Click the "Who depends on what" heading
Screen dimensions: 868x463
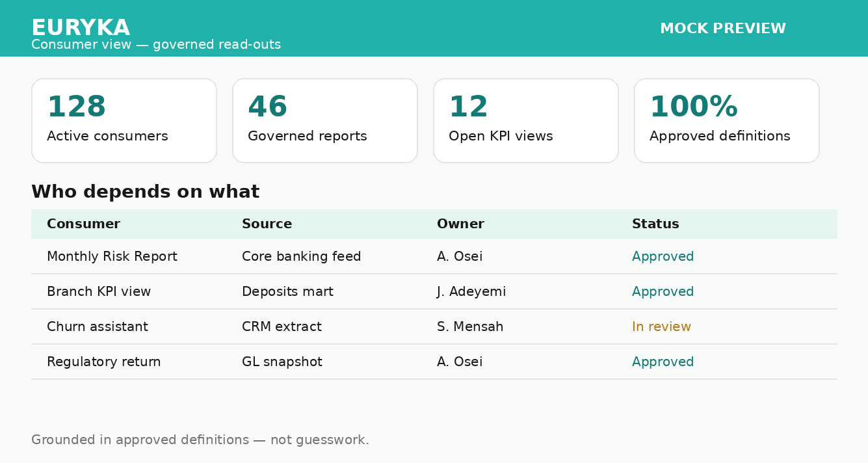point(146,192)
